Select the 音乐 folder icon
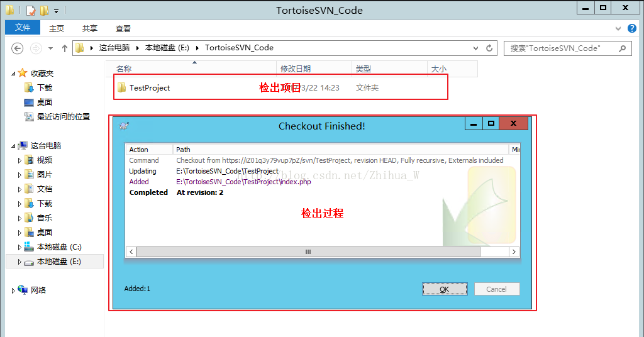The image size is (644, 337). coord(29,218)
